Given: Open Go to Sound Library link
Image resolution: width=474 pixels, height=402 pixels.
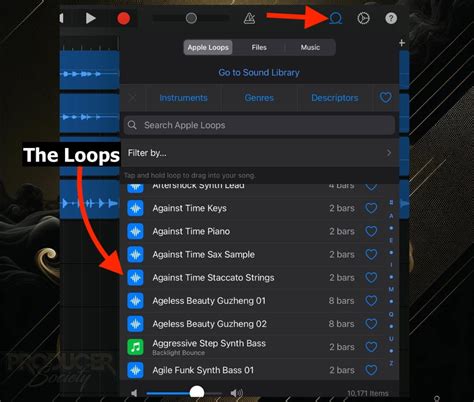Looking at the screenshot, I should click(259, 72).
